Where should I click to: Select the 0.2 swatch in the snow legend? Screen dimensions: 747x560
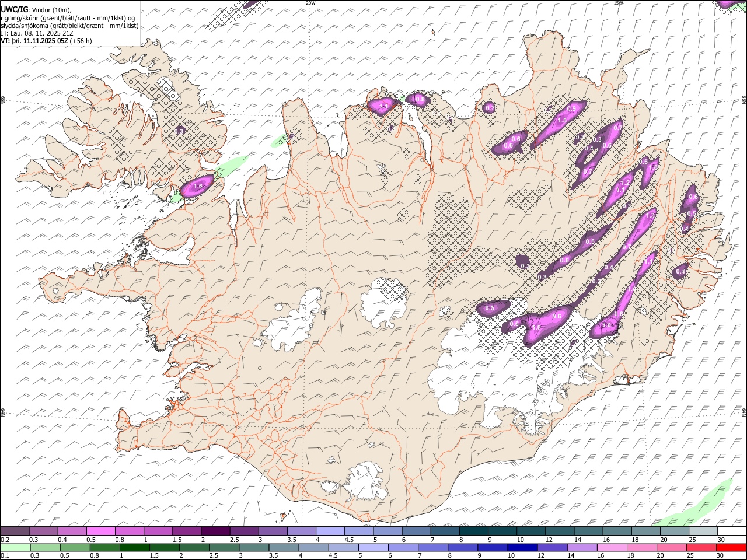[x=15, y=531]
